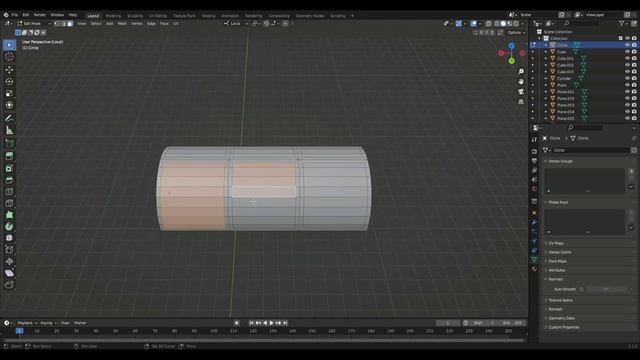The height and width of the screenshot is (360, 640).
Task: Select the Rotate tool
Action: click(x=9, y=82)
